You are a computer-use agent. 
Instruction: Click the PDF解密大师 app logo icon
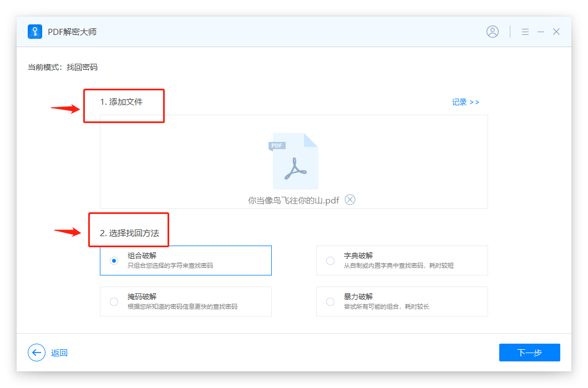coord(35,32)
